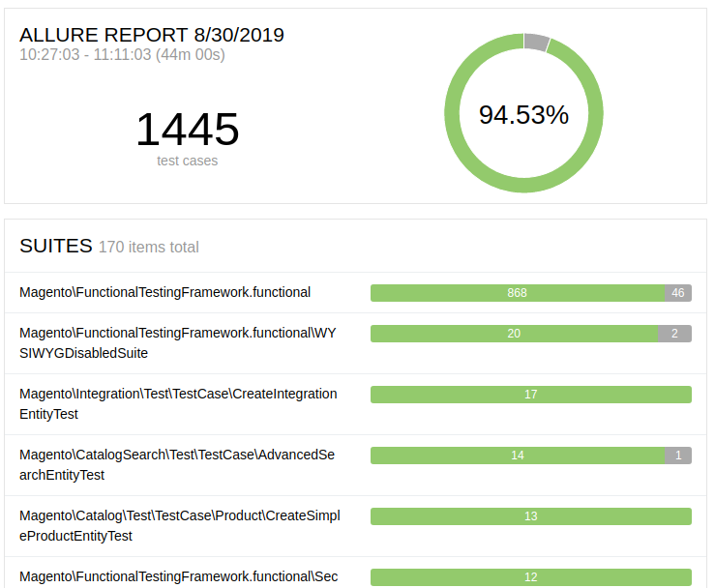The image size is (715, 588).
Task: Select the report time range 10:27:03 - 11:11:03
Action: 122,55
